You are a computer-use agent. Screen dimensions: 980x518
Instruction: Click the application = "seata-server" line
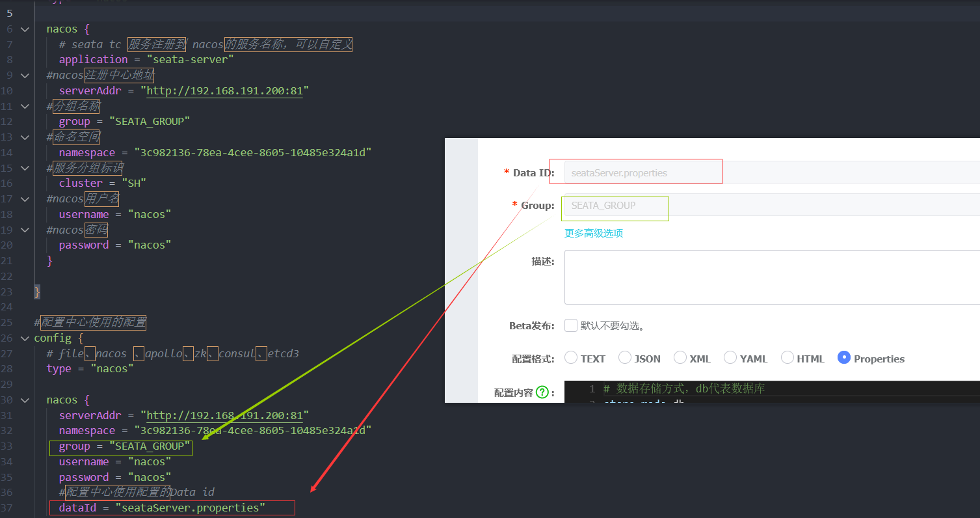pyautogui.click(x=146, y=60)
